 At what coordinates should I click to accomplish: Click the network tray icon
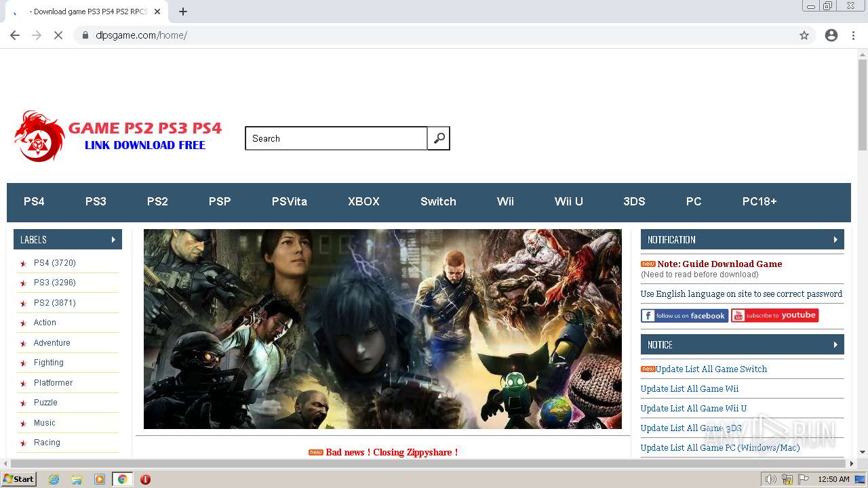tap(787, 479)
